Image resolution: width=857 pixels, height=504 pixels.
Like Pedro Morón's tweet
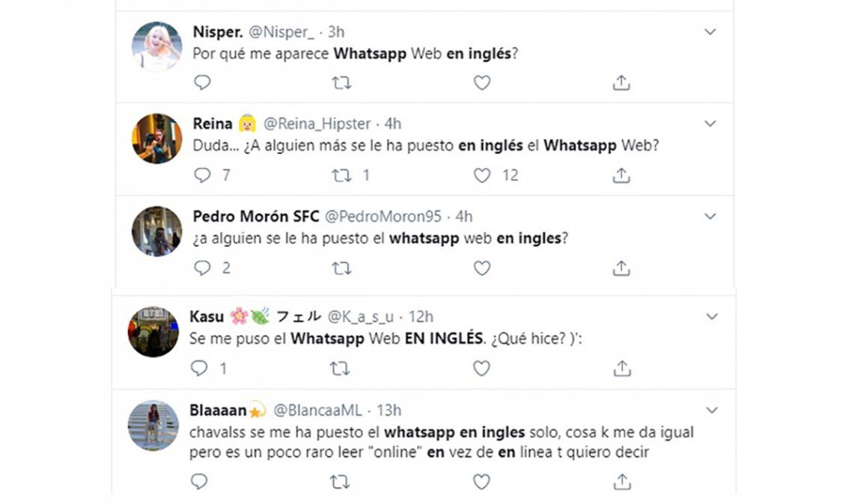click(482, 268)
